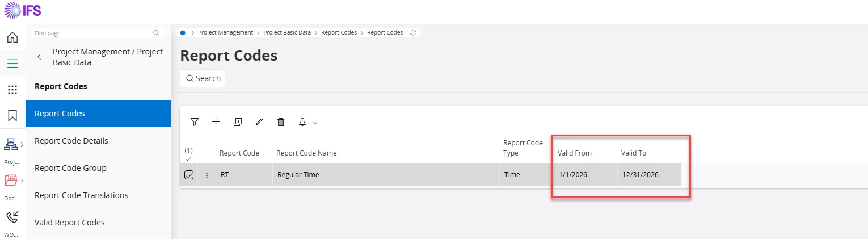Open the apps grid icon
This screenshot has width=868, height=239.
[x=12, y=90]
